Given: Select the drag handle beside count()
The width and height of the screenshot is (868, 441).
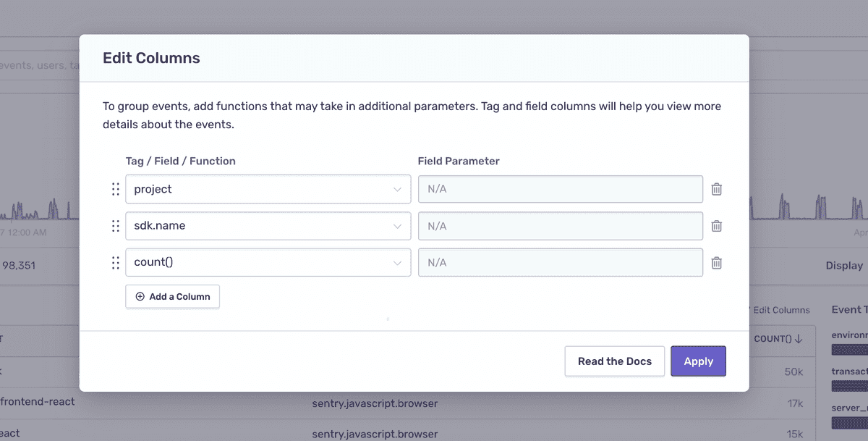Looking at the screenshot, I should [x=115, y=263].
